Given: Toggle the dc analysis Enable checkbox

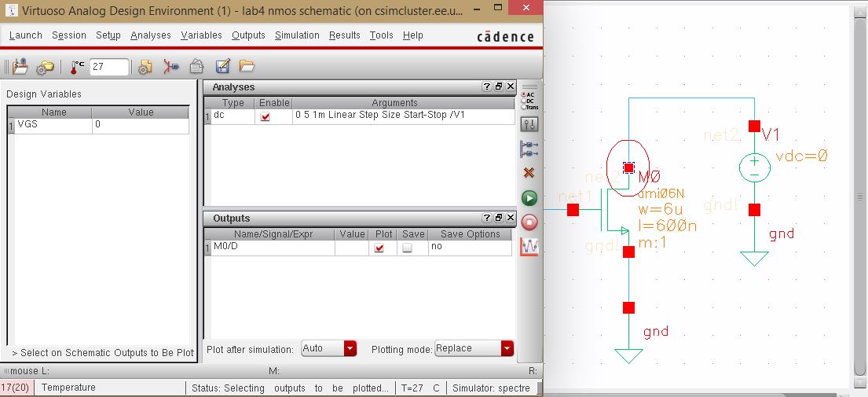Looking at the screenshot, I should [266, 117].
